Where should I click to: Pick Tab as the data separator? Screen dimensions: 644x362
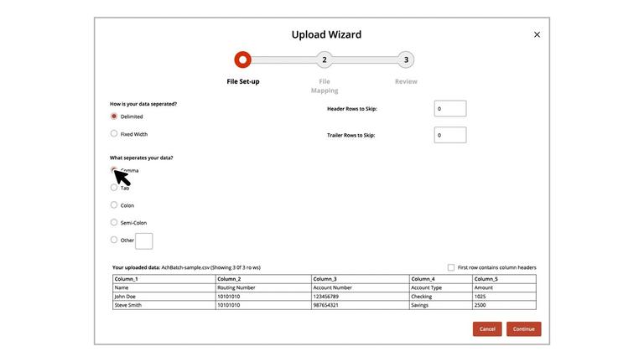[114, 188]
